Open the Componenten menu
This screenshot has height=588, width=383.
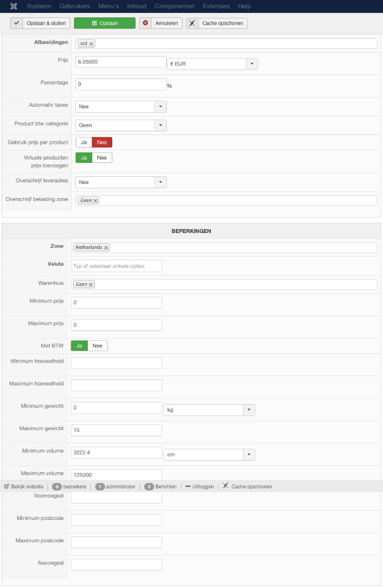pyautogui.click(x=174, y=6)
